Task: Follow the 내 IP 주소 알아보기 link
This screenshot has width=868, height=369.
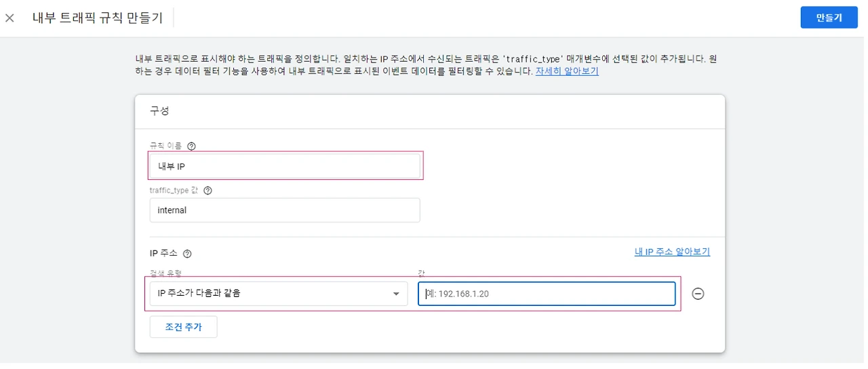Action: 672,252
